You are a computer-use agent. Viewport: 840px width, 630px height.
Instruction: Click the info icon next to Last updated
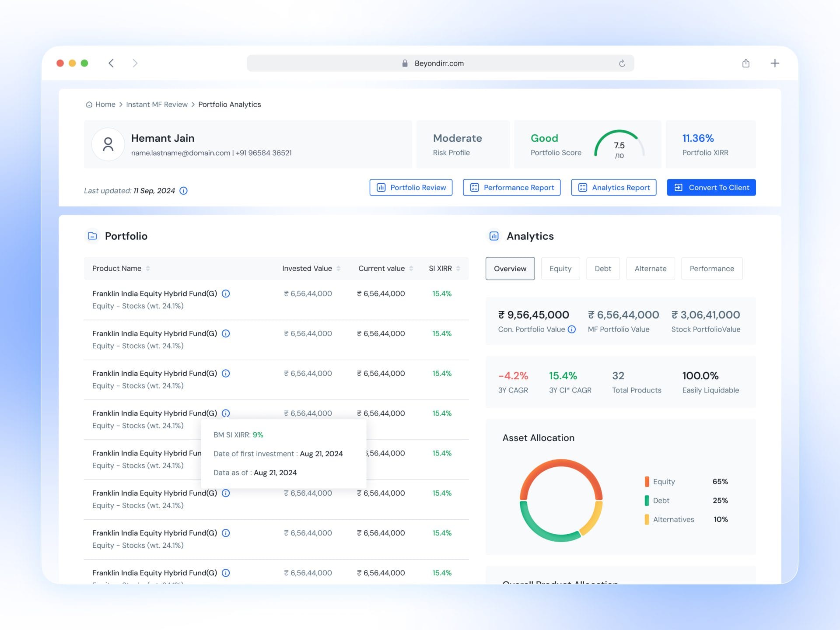[184, 191]
